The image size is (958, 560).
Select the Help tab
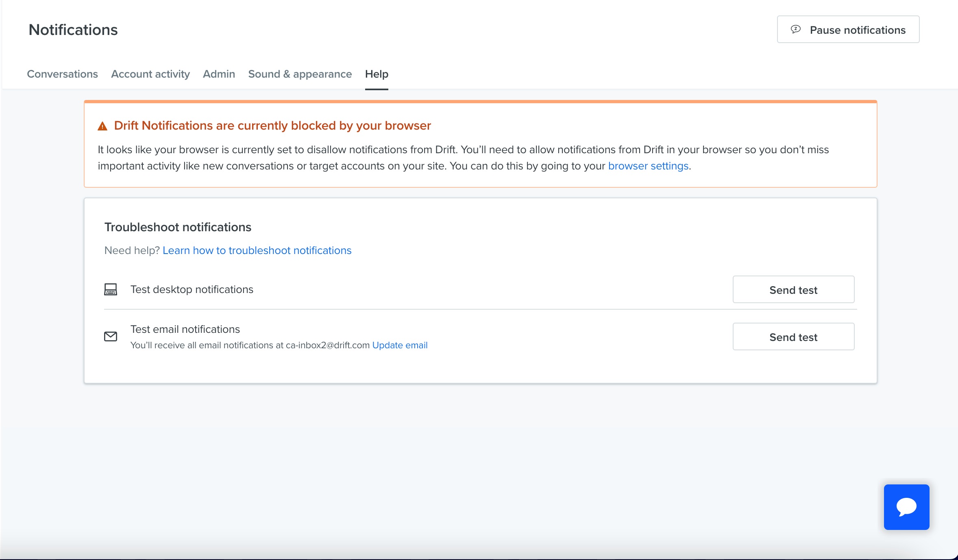coord(377,74)
